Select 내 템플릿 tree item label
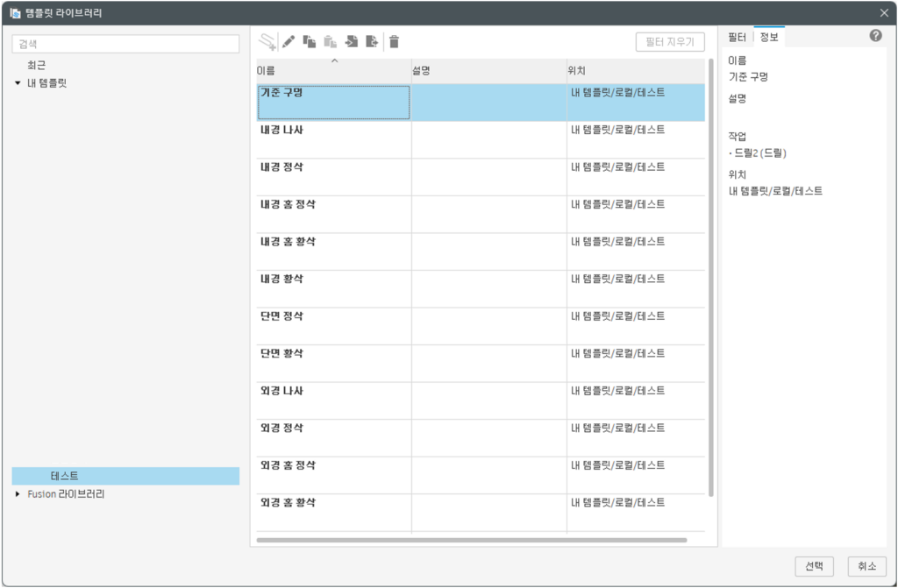Viewport: 898px width, 588px height. pos(47,83)
